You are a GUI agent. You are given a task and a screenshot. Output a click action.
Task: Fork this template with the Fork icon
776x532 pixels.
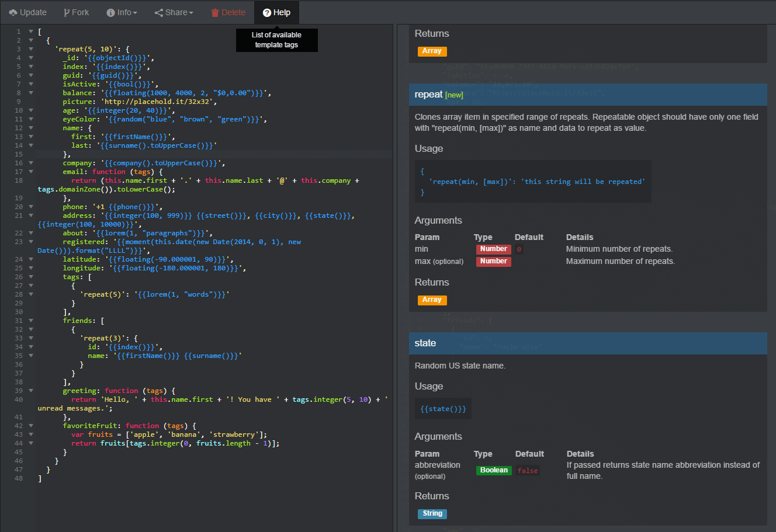(x=67, y=12)
